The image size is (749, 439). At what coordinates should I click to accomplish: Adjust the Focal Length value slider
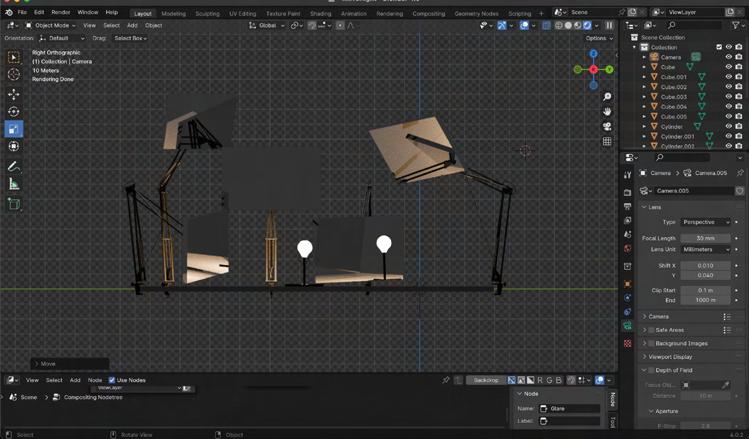[706, 238]
